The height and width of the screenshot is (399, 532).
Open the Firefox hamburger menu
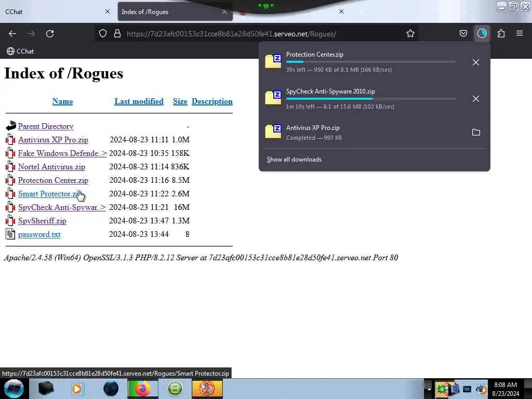(520, 34)
